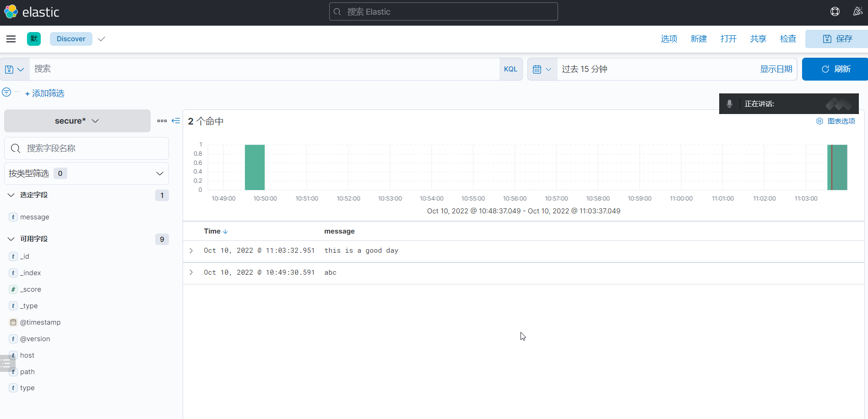This screenshot has width=868, height=419.
Task: Click the 10:49 histogram bar
Action: pyautogui.click(x=255, y=167)
